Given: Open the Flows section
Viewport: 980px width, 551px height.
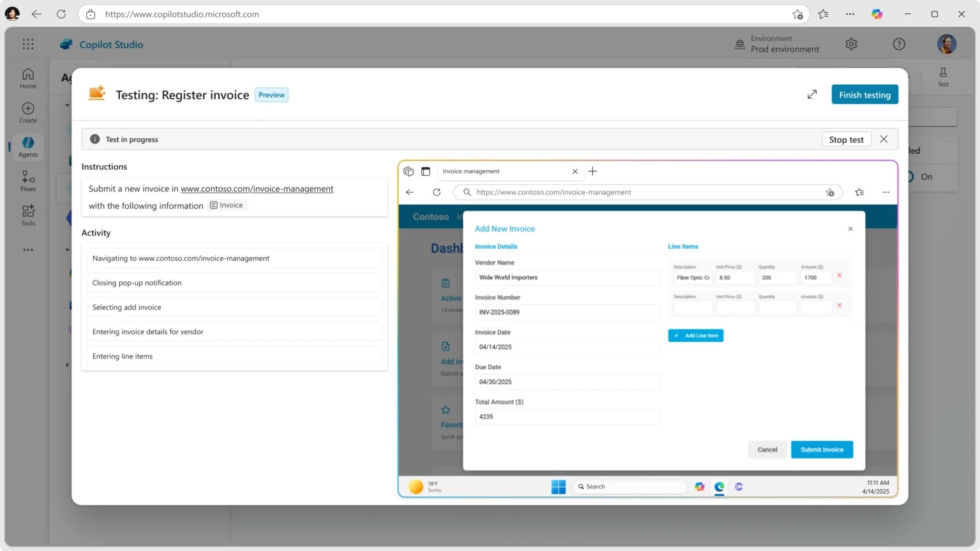Looking at the screenshot, I should pos(27,180).
